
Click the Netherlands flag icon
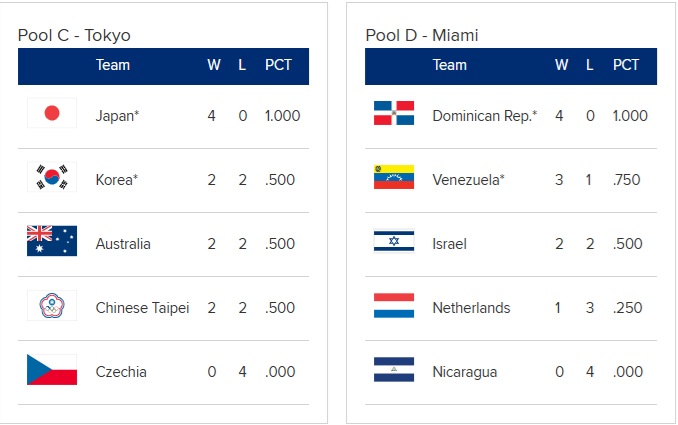pyautogui.click(x=393, y=307)
